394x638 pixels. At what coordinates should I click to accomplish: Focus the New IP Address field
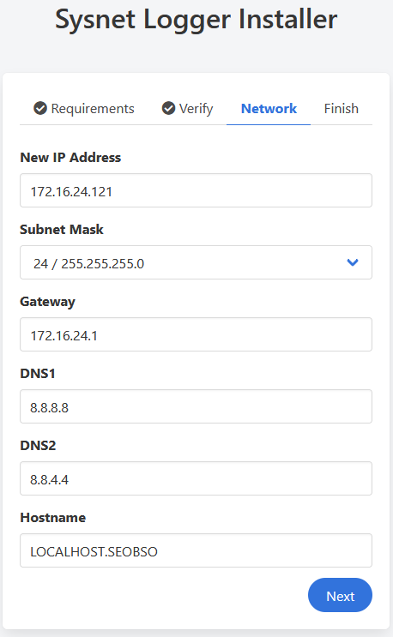[x=196, y=190]
